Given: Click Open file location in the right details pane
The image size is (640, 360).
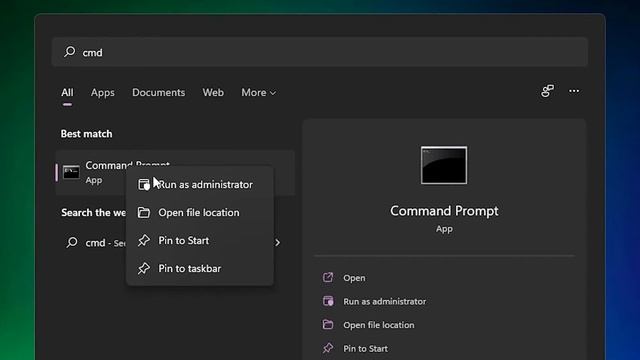Looking at the screenshot, I should pyautogui.click(x=378, y=325).
